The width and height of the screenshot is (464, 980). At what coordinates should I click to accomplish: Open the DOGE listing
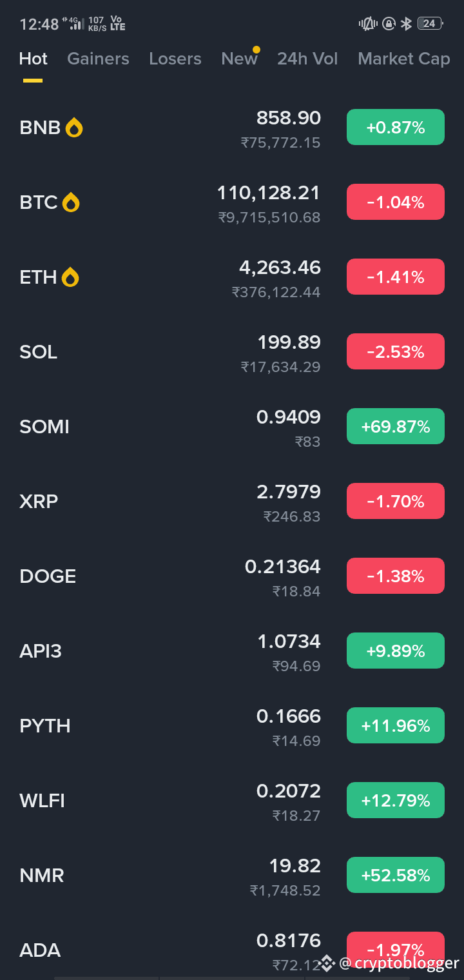232,576
